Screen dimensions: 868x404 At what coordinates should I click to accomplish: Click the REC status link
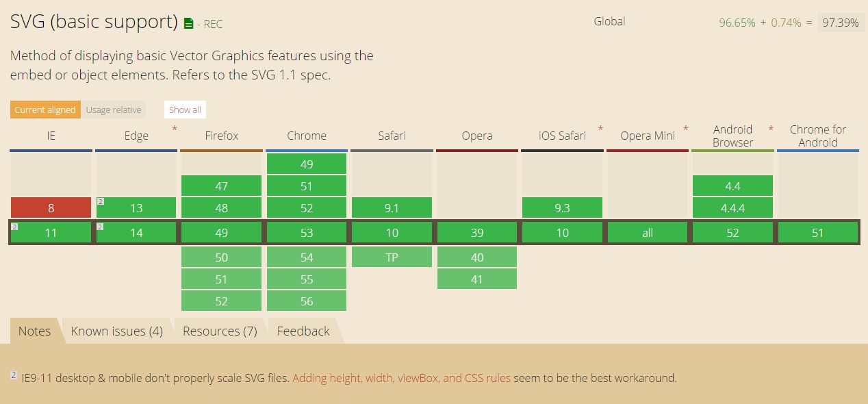pyautogui.click(x=213, y=25)
